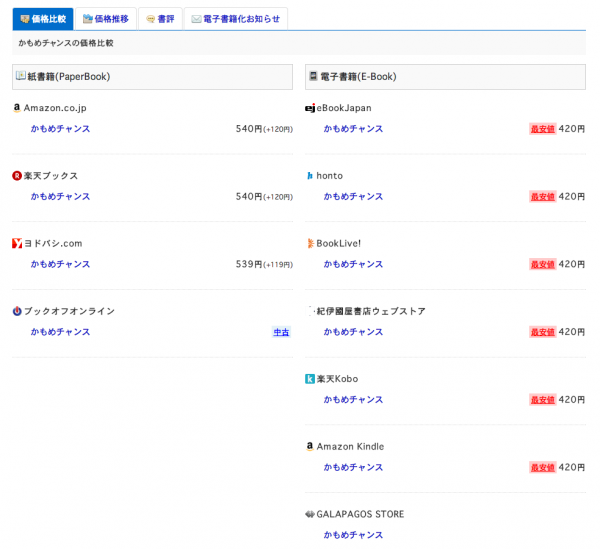Click the chart icon in 価格推移 tab
Screen dimensions: 600x549
click(x=88, y=19)
